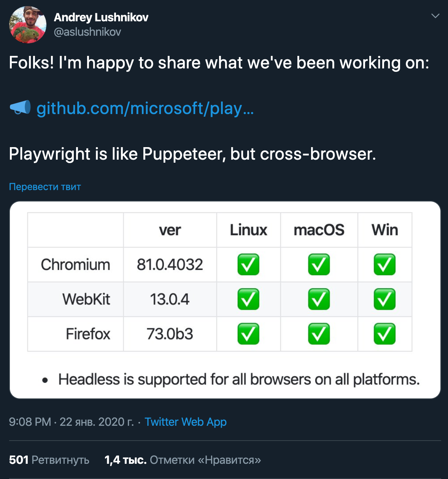Screen dimensions: 448x479
Task: Expand options via the top-right caret
Action: tap(435, 16)
